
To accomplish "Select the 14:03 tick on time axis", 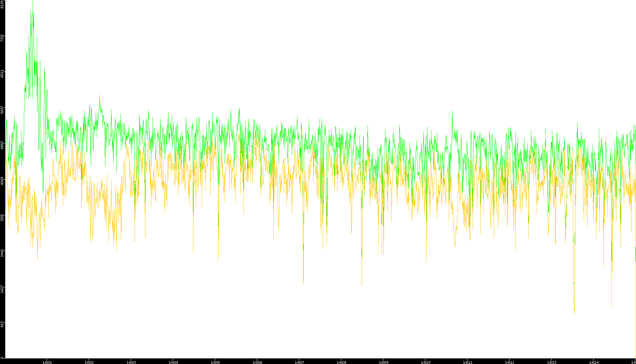I will coord(131,362).
